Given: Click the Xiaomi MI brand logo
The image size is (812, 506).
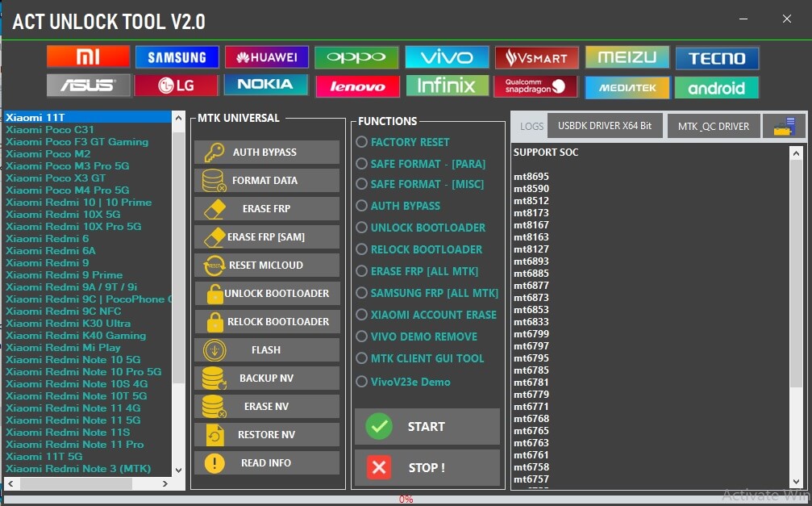Looking at the screenshot, I should pos(88,56).
